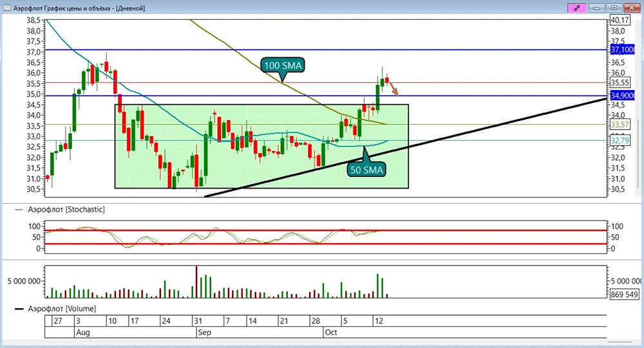Click the Oct month label on time axis
This screenshot has width=644, height=348.
(331, 333)
